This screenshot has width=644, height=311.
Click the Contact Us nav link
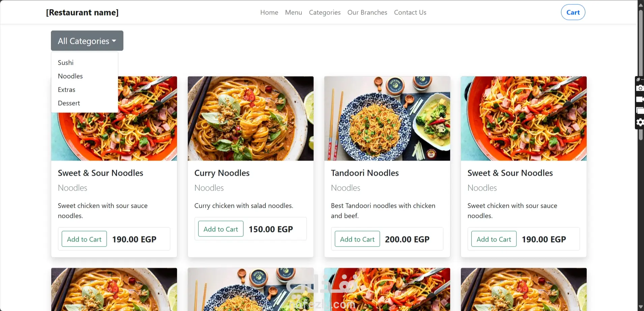[410, 12]
